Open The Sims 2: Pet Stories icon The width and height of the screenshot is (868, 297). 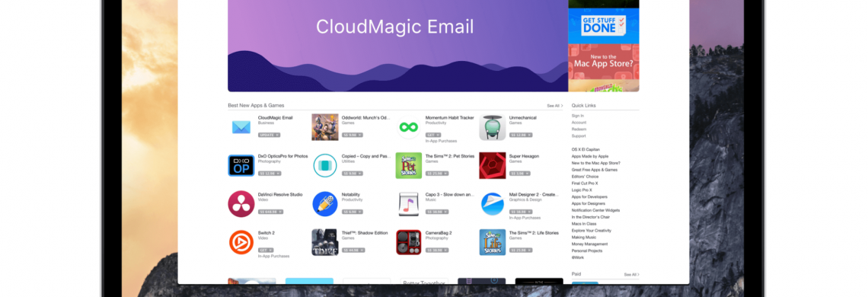tap(409, 166)
